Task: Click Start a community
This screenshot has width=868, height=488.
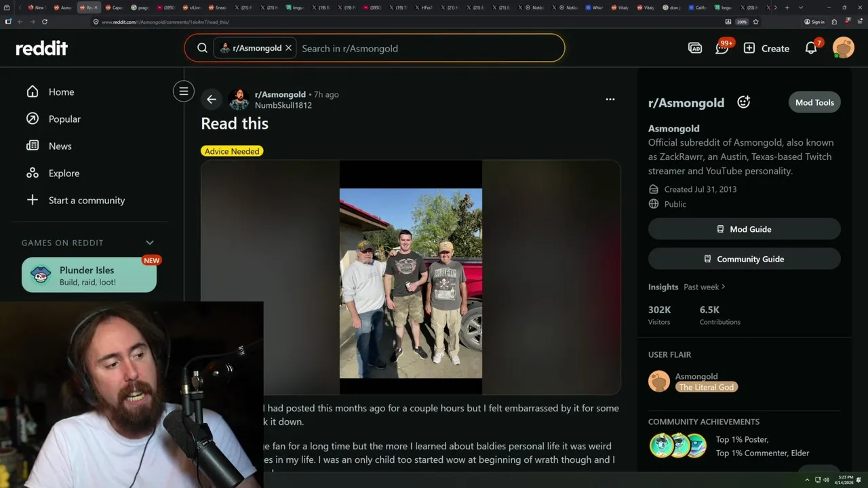Action: point(75,200)
